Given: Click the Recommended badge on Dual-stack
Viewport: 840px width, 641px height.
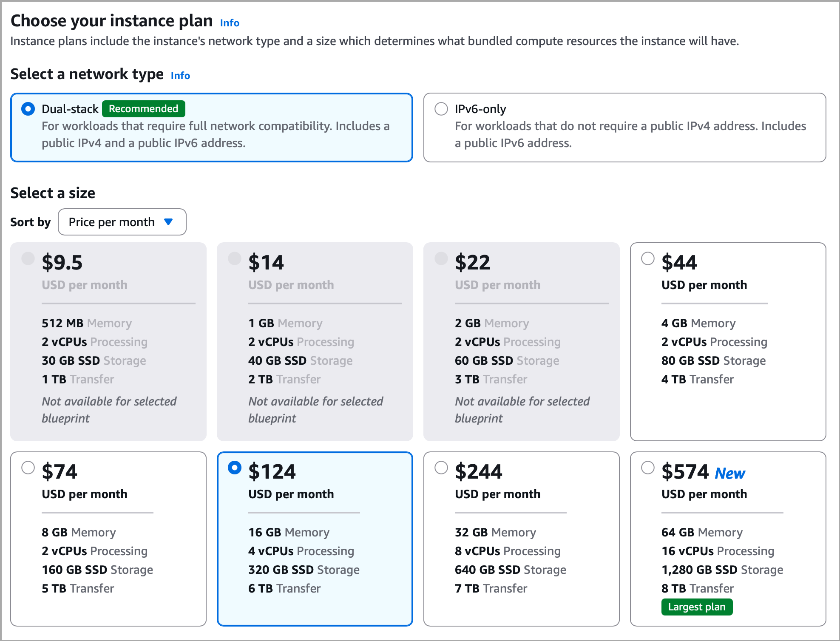Looking at the screenshot, I should pyautogui.click(x=143, y=109).
